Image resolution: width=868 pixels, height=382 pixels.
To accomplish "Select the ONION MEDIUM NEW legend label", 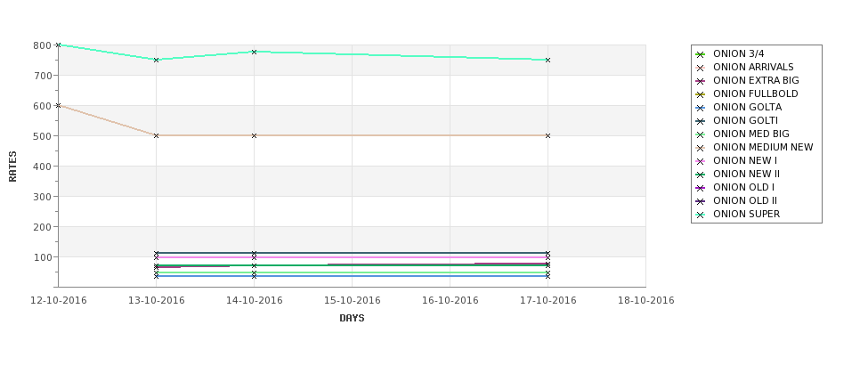I will click(763, 147).
